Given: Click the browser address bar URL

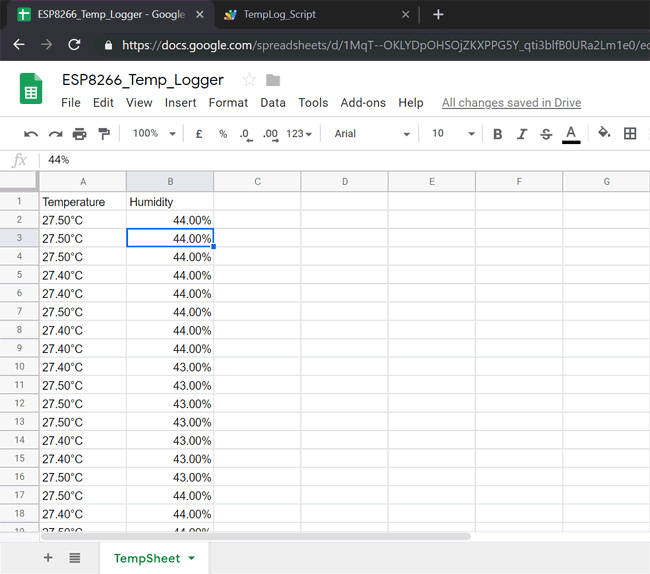Looking at the screenshot, I should click(x=386, y=45).
